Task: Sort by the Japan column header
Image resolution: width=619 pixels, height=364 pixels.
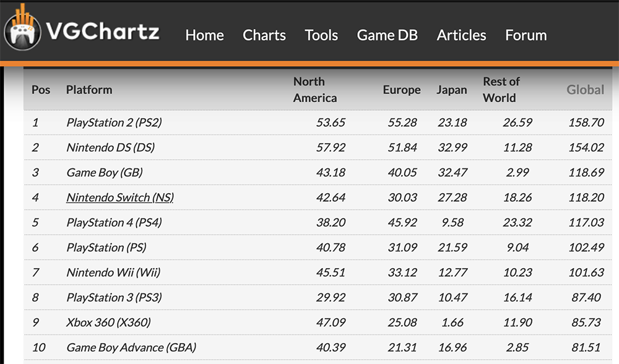Action: point(452,90)
